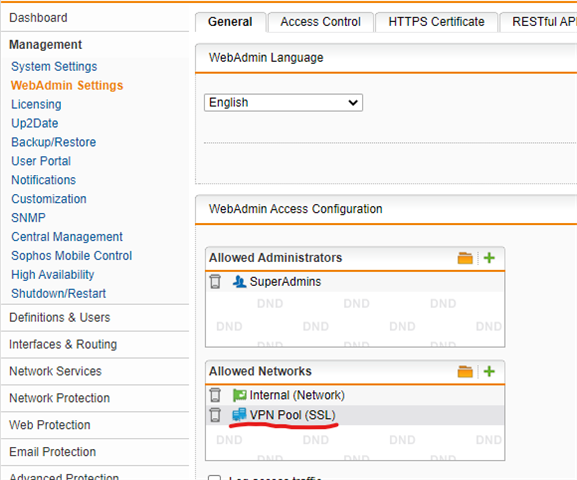This screenshot has width=577, height=480.
Task: Open the WebAdmin language dropdown
Action: 283,103
